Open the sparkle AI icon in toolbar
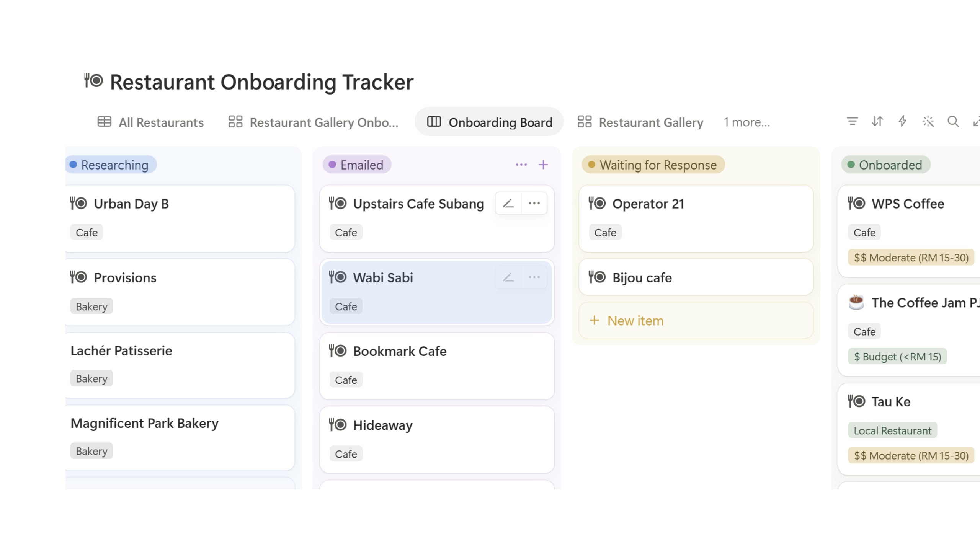Image resolution: width=980 pixels, height=551 pixels. click(928, 122)
